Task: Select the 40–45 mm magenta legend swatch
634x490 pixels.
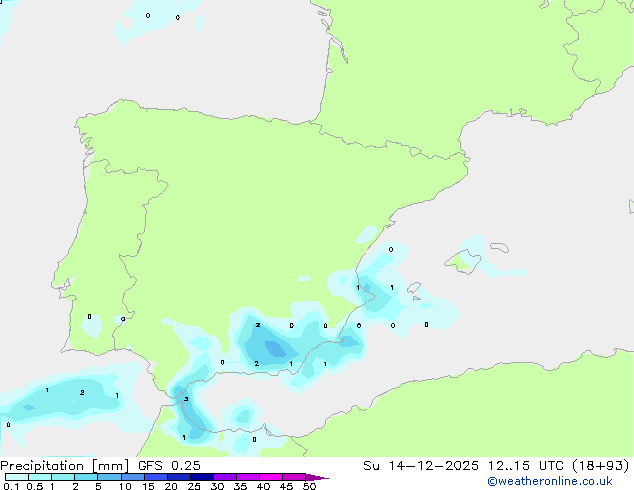Action: pos(271,477)
